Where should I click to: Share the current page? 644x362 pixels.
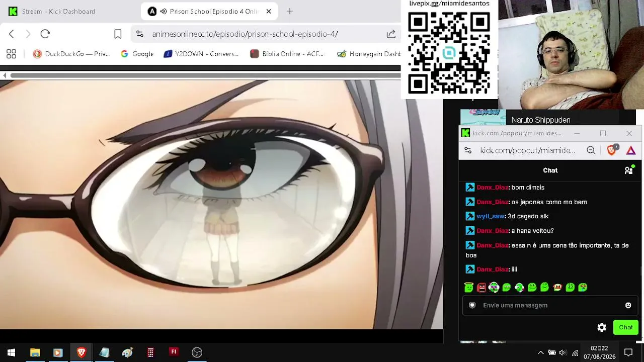[391, 34]
